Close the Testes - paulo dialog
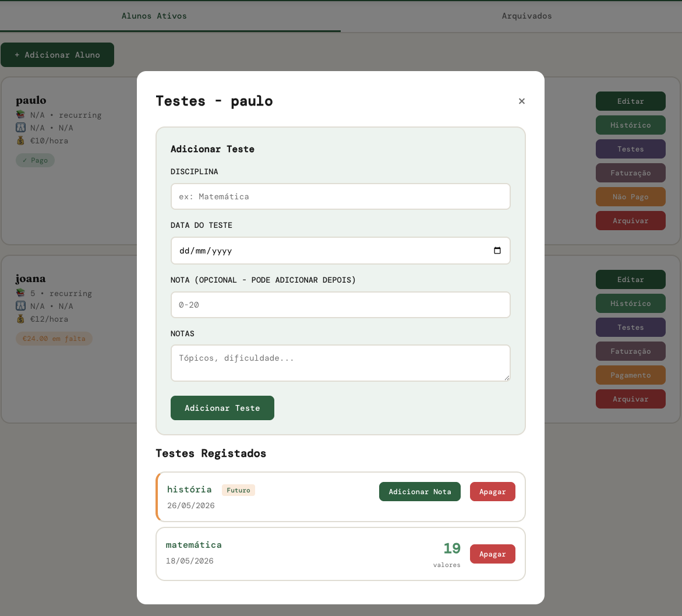The height and width of the screenshot is (616, 682). [521, 101]
